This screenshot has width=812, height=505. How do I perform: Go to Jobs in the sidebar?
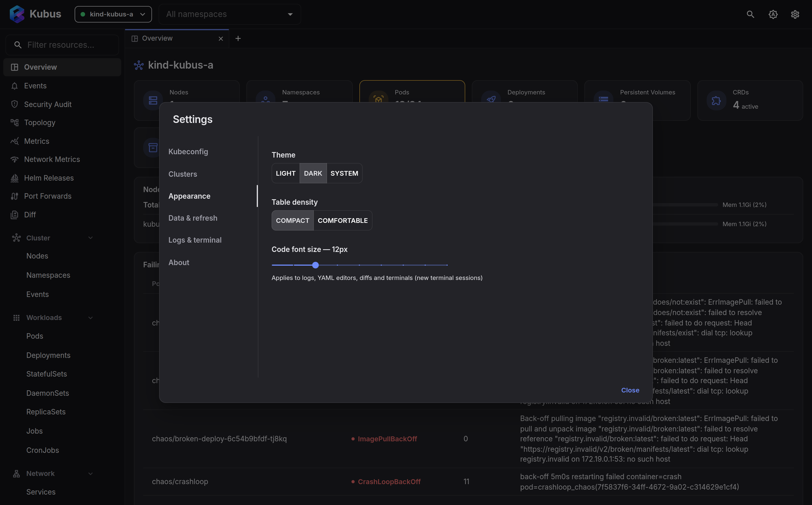point(34,431)
